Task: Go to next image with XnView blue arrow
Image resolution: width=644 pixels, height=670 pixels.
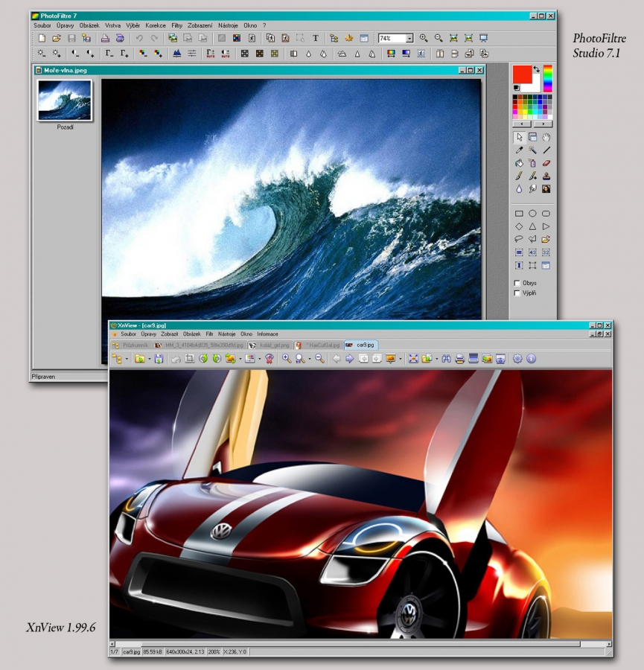Action: pos(350,359)
